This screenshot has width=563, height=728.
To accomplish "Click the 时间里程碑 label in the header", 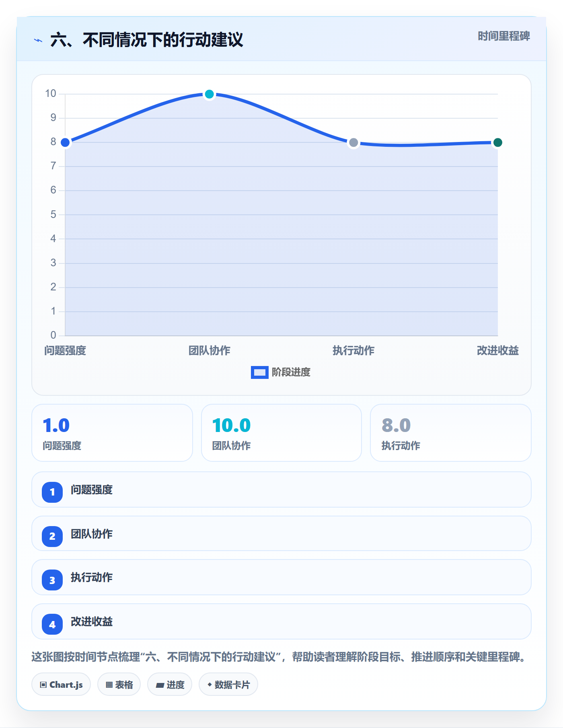I will point(503,36).
